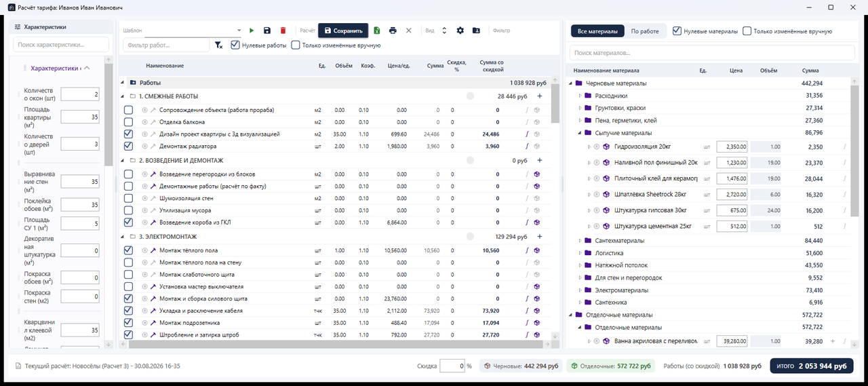Click the hammer icon beside Возведение перегородки из блоков

point(153,174)
